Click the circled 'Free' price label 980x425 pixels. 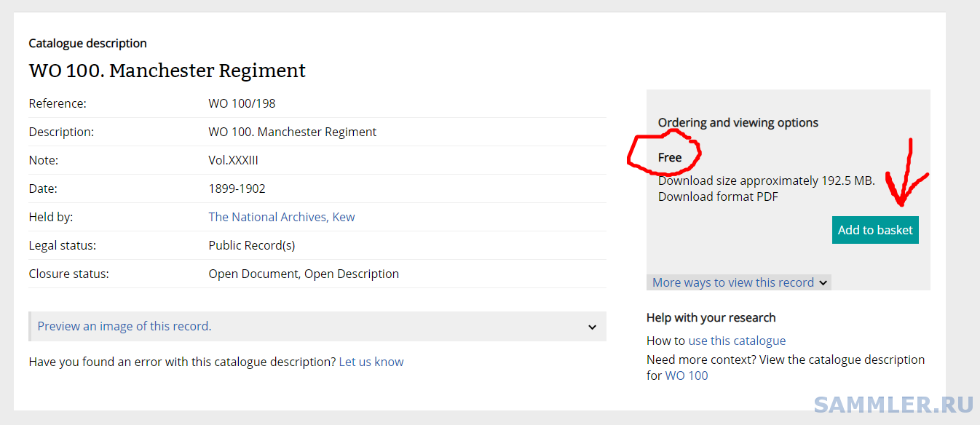[x=670, y=157]
